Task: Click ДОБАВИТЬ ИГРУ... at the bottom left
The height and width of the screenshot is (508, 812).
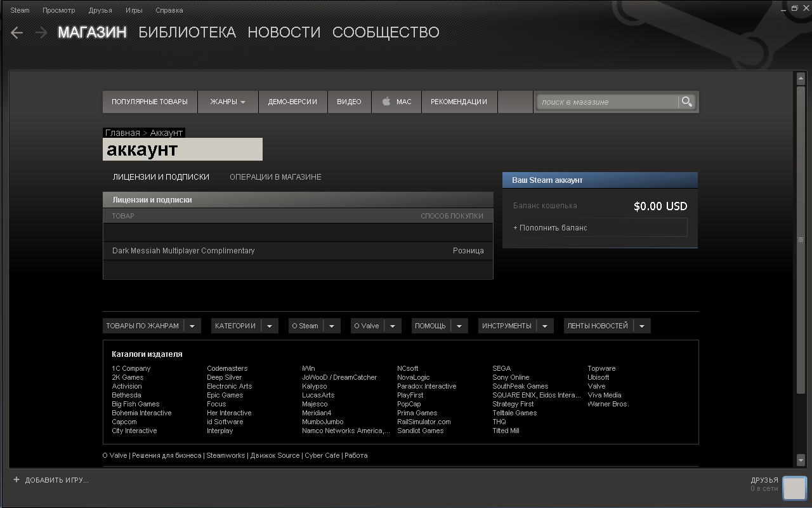Action: point(56,480)
